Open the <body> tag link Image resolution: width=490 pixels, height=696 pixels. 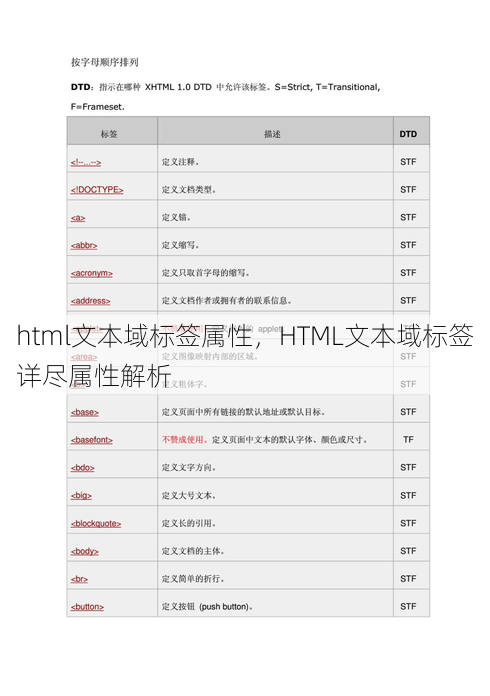85,551
